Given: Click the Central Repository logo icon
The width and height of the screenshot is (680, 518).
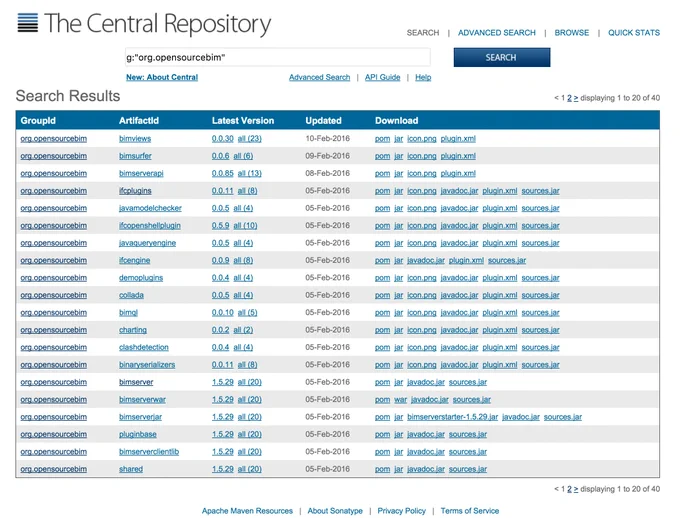Looking at the screenshot, I should click(x=28, y=23).
